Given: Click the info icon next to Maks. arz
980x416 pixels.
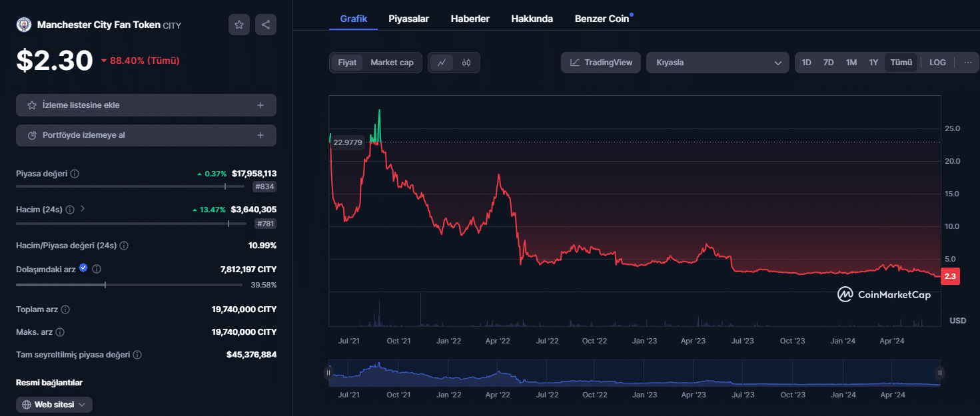Looking at the screenshot, I should [60, 331].
